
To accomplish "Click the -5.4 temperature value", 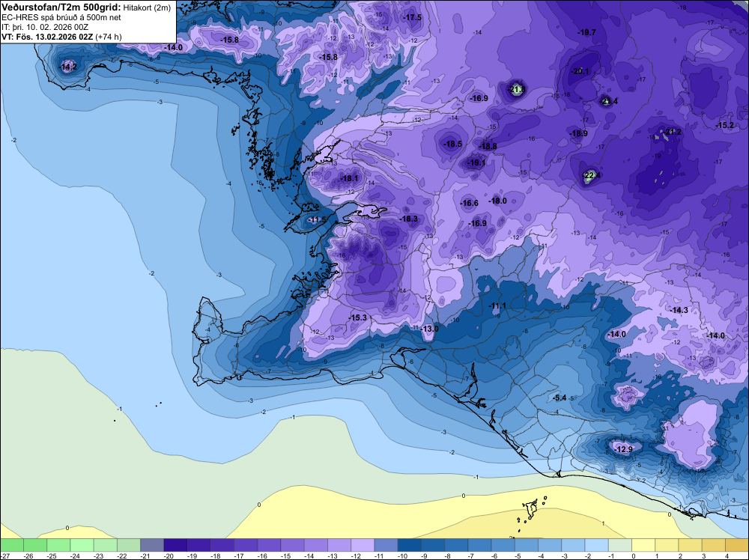I will tap(560, 398).
